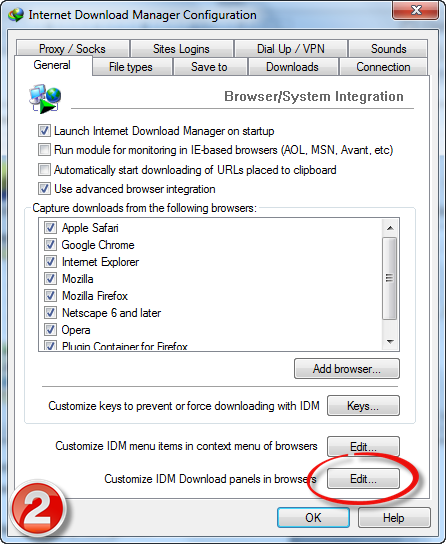
Task: Open the Sounds tab
Action: [388, 49]
